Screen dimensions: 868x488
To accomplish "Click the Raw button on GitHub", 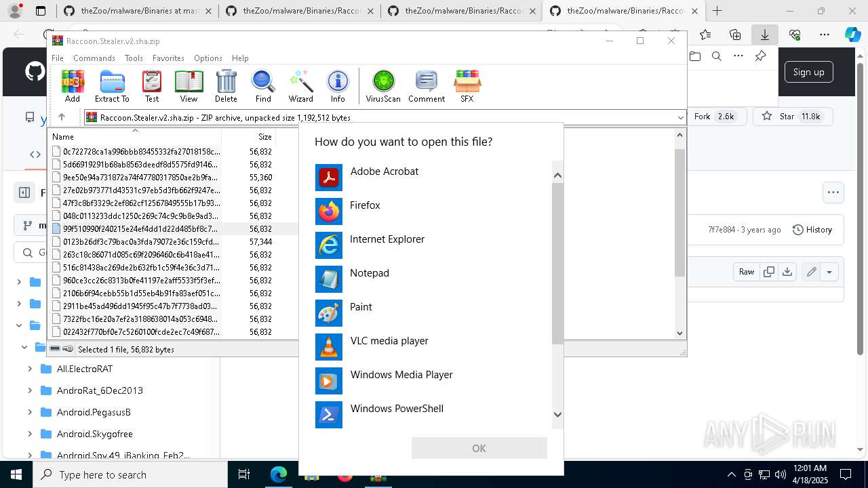I will click(x=747, y=272).
